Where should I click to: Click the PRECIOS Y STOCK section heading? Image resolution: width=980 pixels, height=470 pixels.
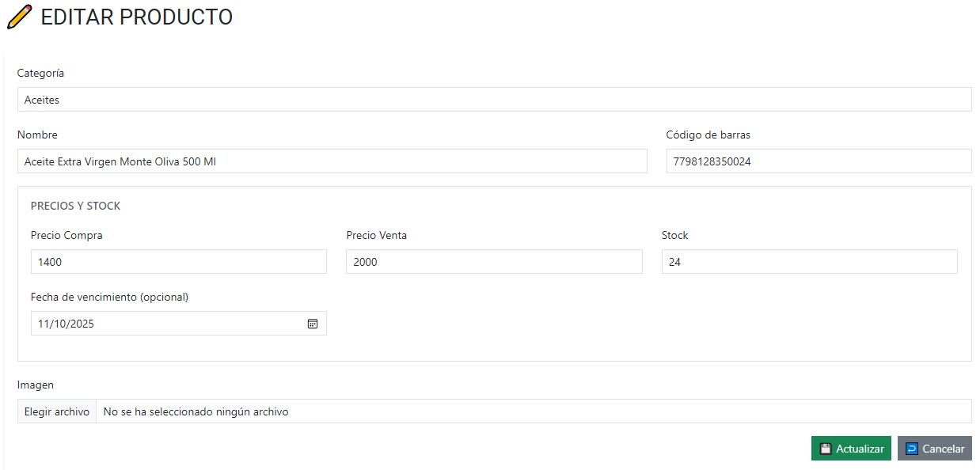click(75, 206)
